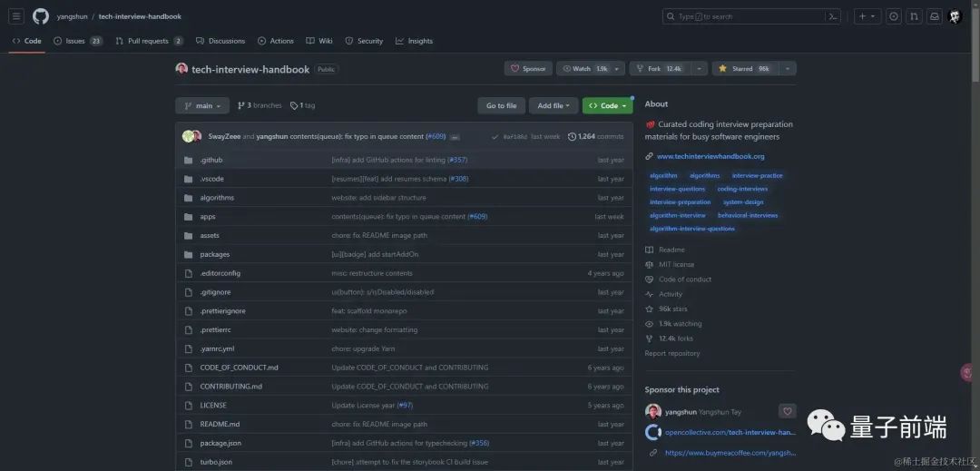
Task: Open the Activity sidebar link
Action: click(x=671, y=294)
